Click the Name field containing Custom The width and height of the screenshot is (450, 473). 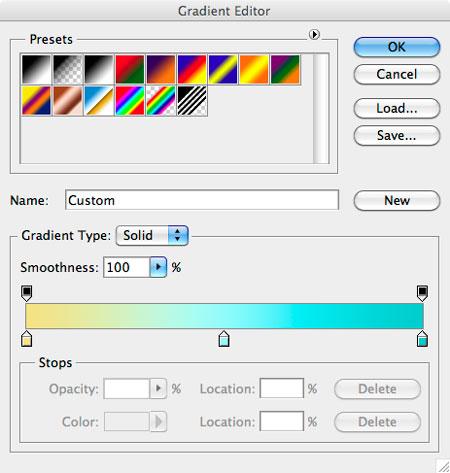tap(202, 200)
